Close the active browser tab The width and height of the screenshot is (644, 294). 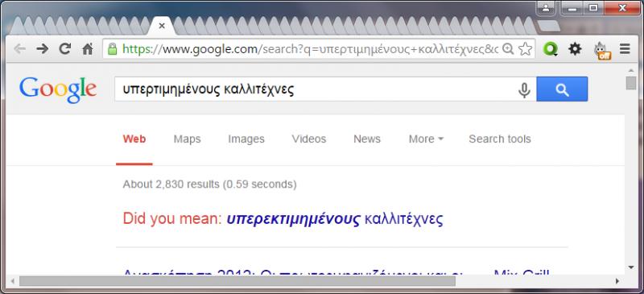point(162,26)
